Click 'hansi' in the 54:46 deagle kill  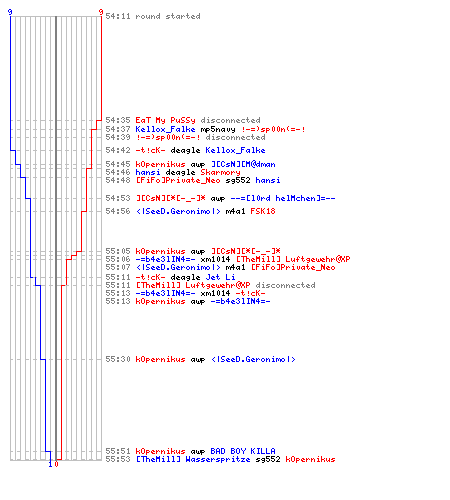[x=148, y=172]
